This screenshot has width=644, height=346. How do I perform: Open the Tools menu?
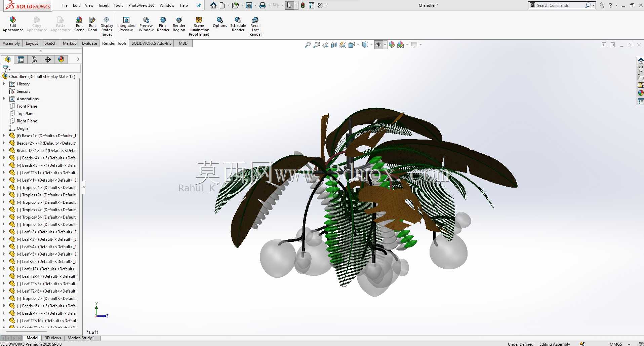(x=118, y=5)
